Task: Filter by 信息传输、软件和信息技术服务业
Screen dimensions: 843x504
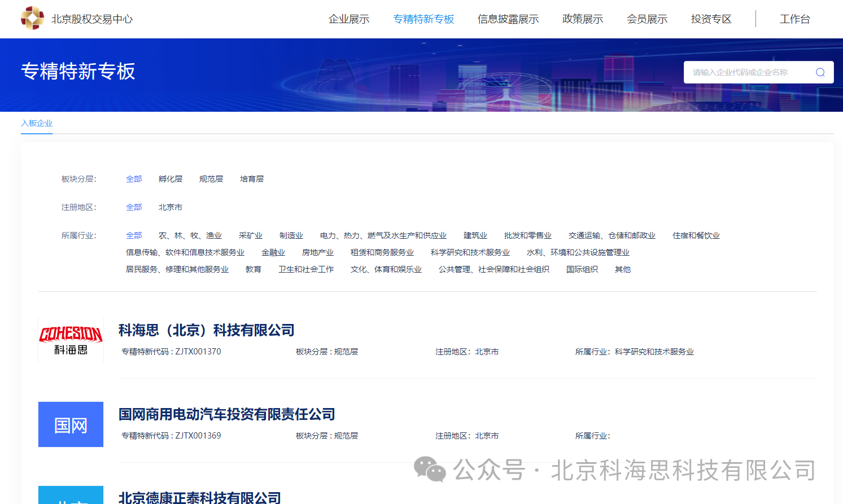Action: point(185,252)
